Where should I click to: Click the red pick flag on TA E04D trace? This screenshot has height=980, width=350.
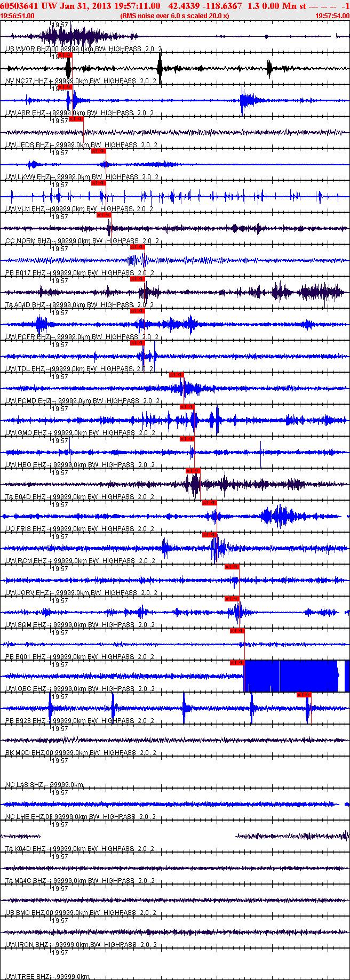click(193, 471)
